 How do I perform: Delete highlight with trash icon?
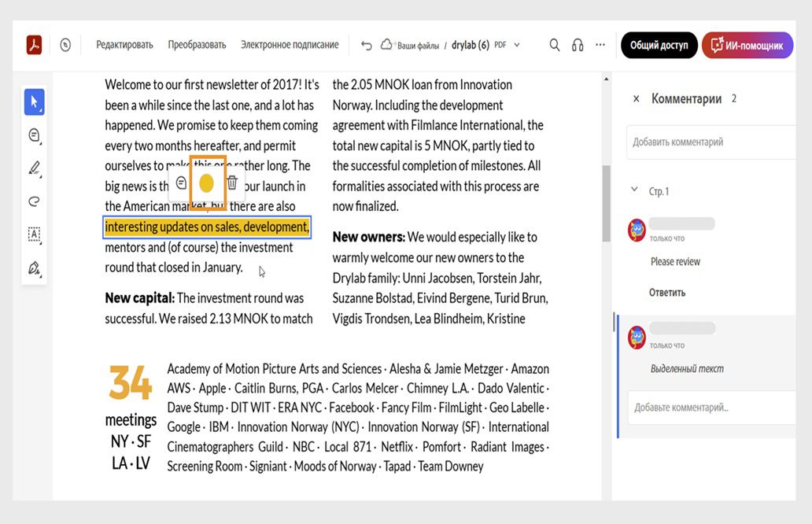point(232,183)
